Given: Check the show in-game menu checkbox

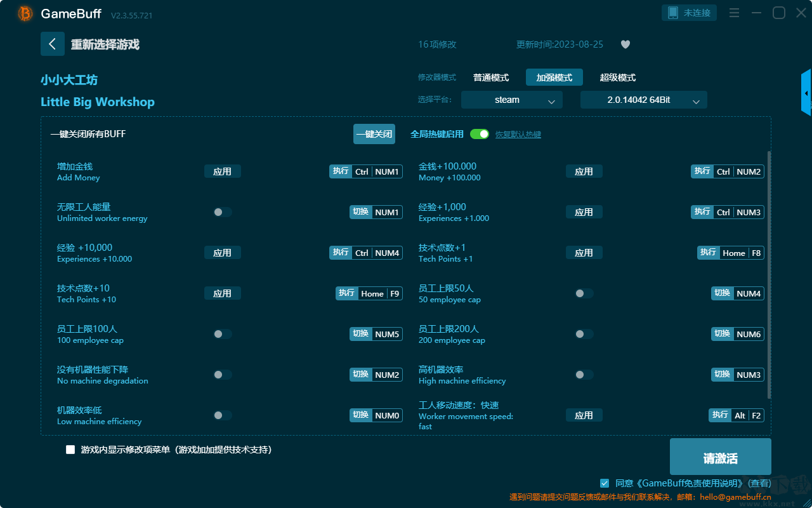Looking at the screenshot, I should pos(70,450).
